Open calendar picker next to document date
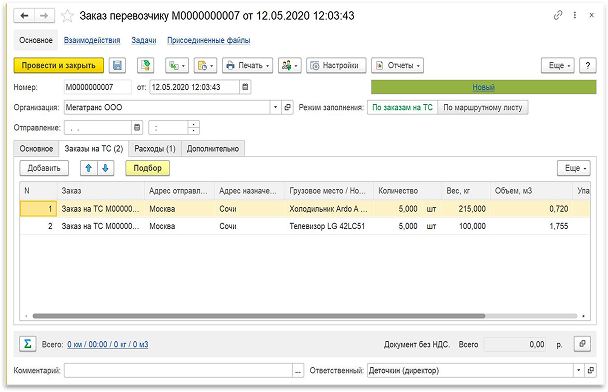The height and width of the screenshot is (392, 608). tap(245, 87)
